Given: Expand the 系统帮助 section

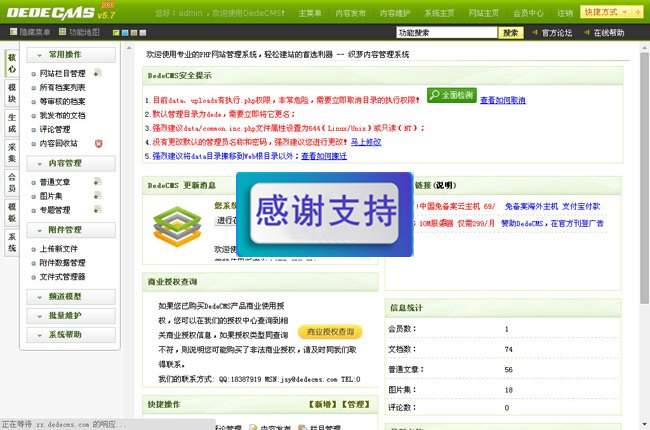Looking at the screenshot, I should click(x=71, y=335).
